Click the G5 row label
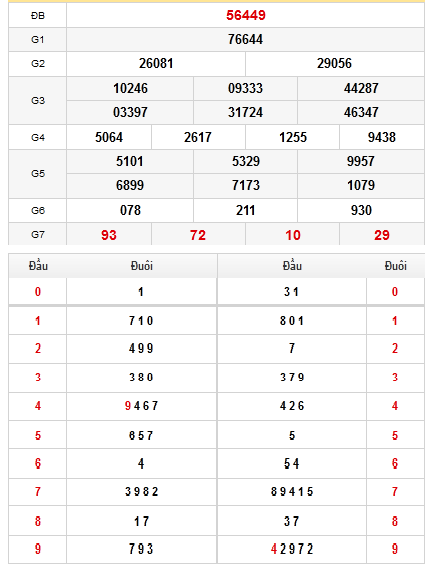 [38, 174]
